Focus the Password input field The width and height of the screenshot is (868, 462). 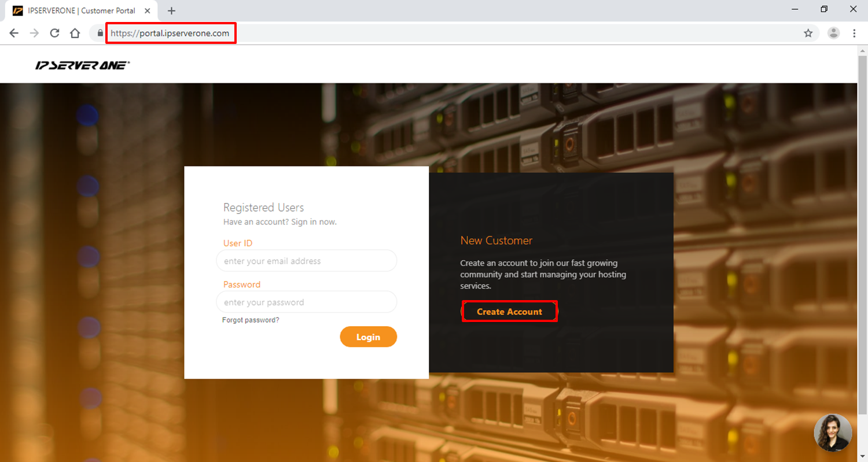pos(307,302)
